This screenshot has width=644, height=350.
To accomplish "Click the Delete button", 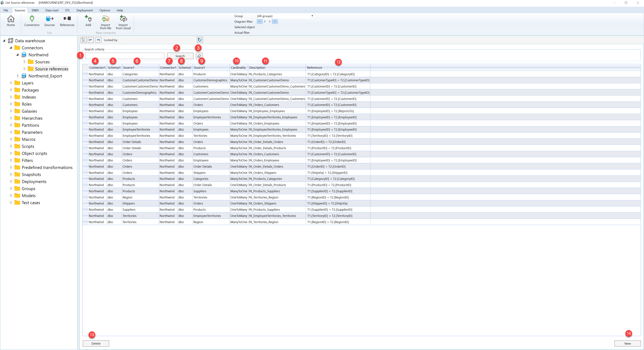I will click(96, 343).
